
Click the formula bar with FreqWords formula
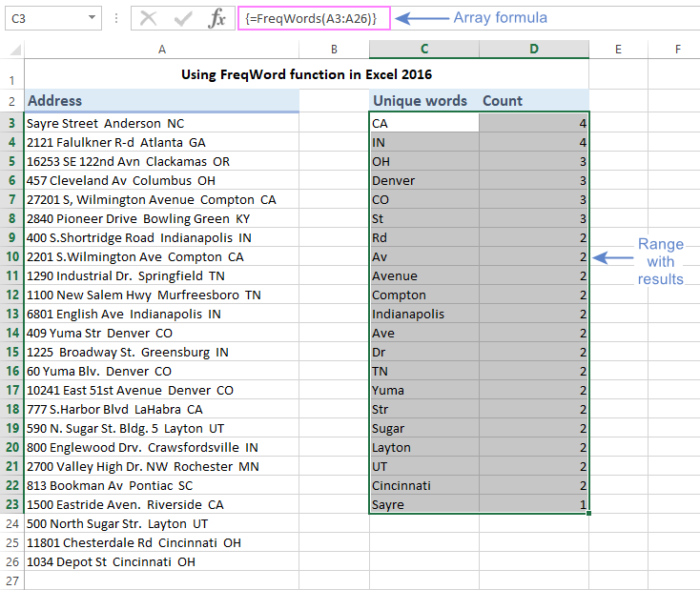pos(314,18)
